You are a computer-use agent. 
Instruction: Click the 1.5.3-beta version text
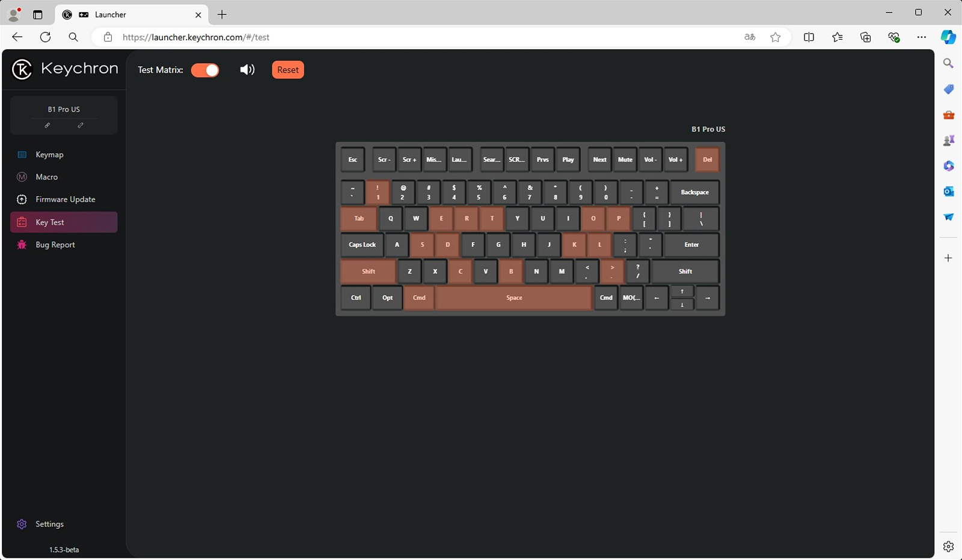64,550
